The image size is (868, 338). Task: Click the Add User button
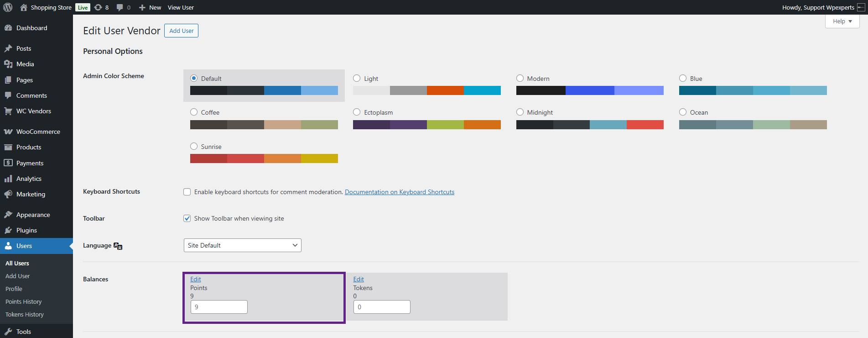[x=181, y=31]
